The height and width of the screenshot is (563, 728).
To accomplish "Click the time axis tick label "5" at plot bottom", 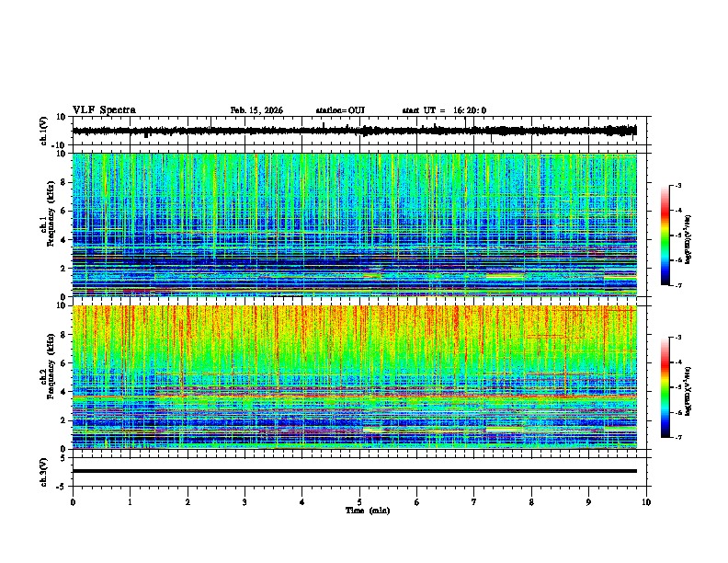I will coord(359,502).
